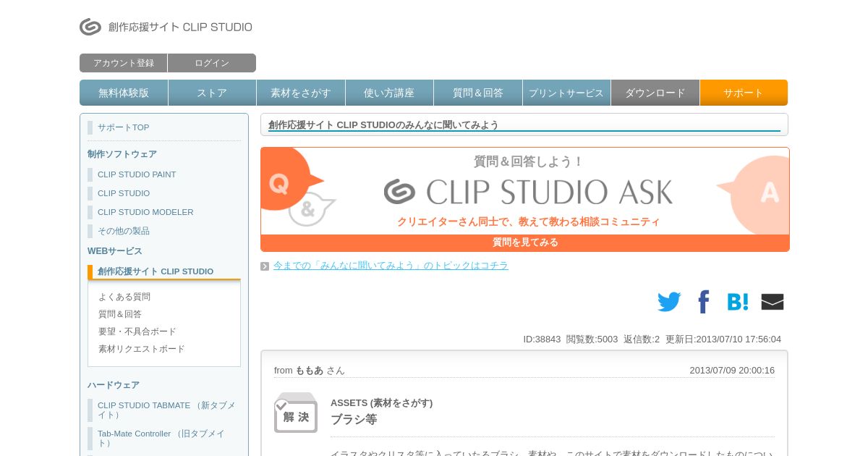Click the WEBサービス section heading
868x456 pixels.
tap(115, 251)
